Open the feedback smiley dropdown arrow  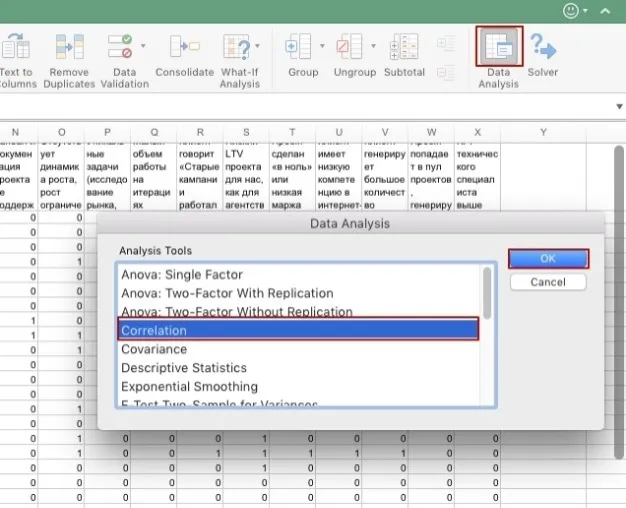[x=585, y=11]
